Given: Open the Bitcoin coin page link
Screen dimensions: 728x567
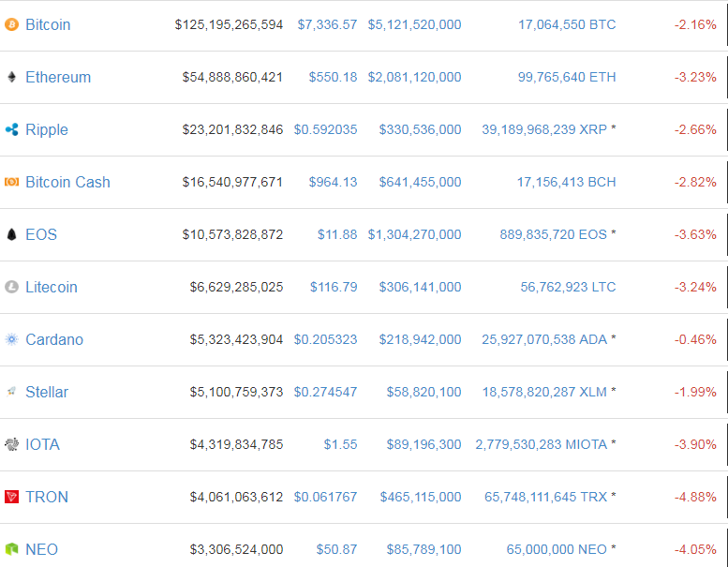Looking at the screenshot, I should click(48, 24).
